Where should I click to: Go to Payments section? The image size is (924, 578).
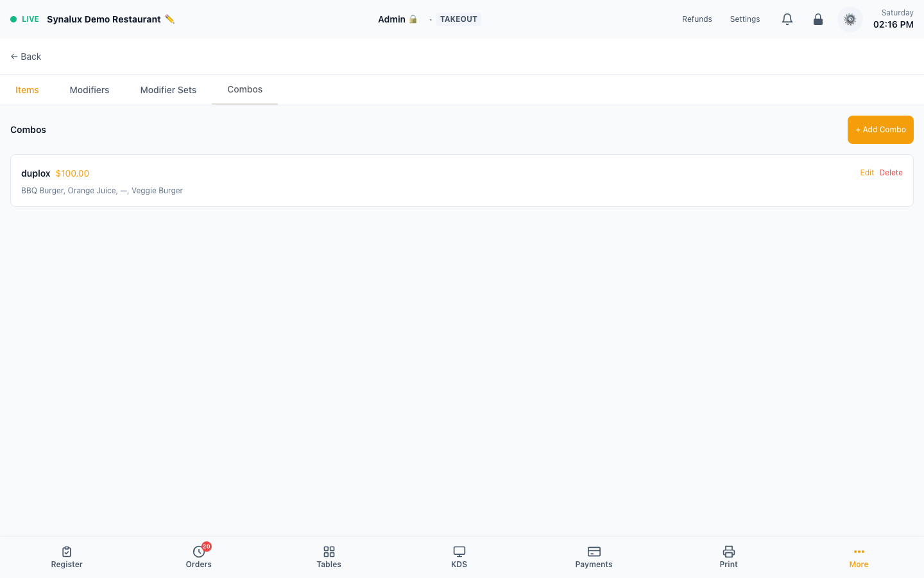(594, 557)
